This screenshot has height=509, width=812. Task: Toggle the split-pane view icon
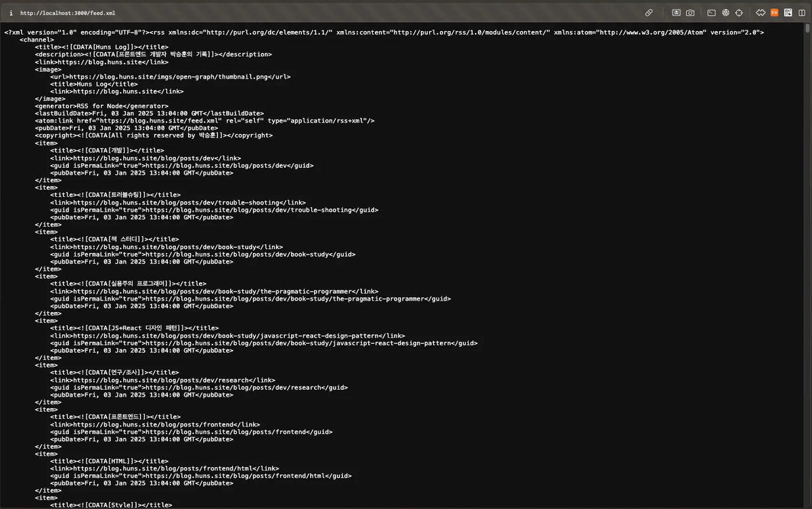coord(802,12)
